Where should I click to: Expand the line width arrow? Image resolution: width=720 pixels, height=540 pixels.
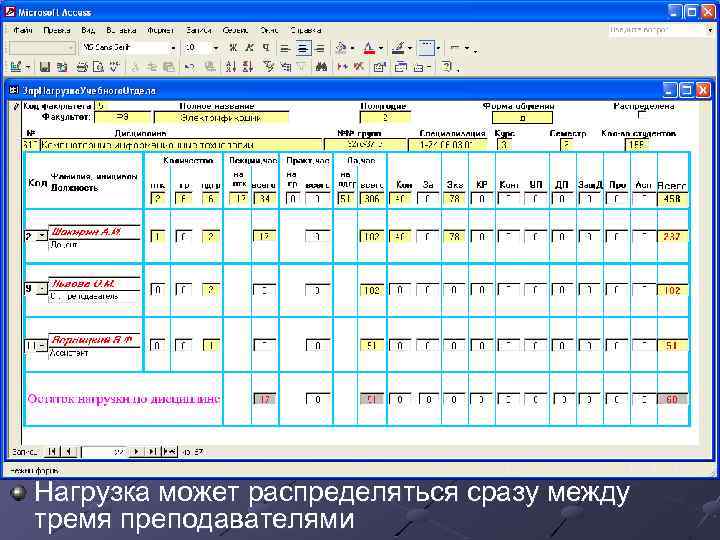[x=438, y=48]
